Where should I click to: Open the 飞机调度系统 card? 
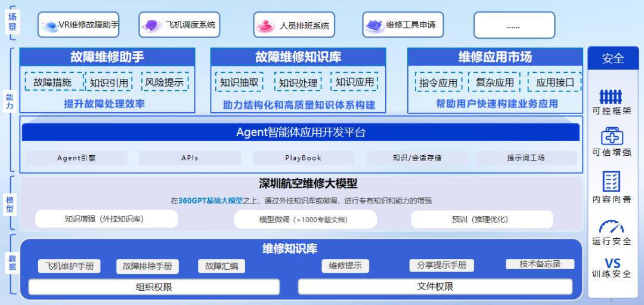180,24
